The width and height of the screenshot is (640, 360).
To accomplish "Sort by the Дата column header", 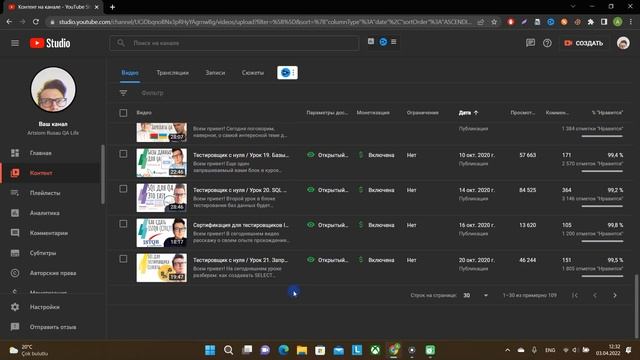I will (468, 113).
